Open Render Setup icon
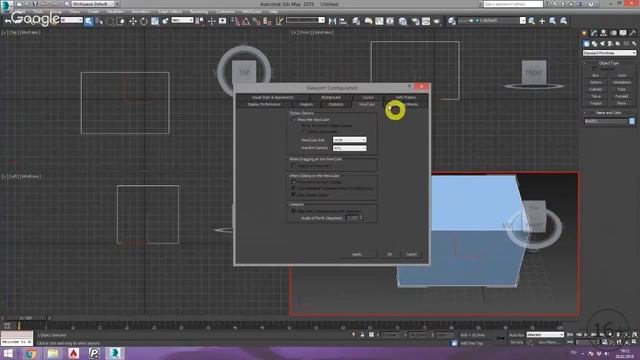Viewport: 640px width, 360px height. (x=415, y=21)
